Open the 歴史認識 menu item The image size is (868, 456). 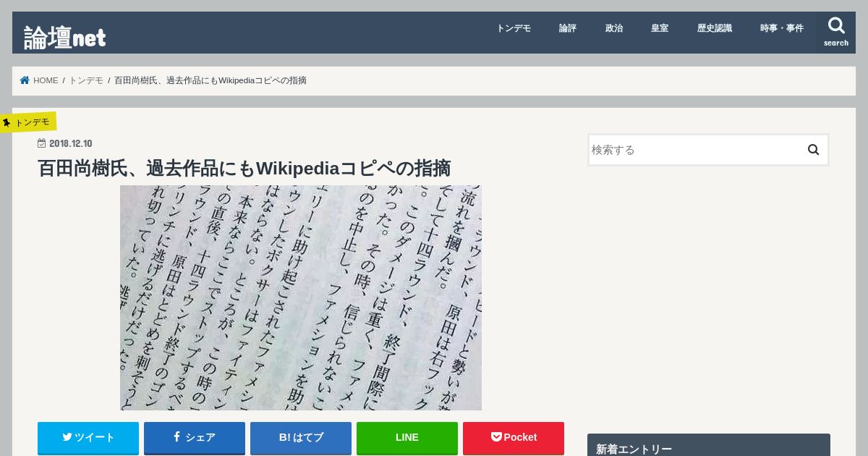[x=715, y=28]
